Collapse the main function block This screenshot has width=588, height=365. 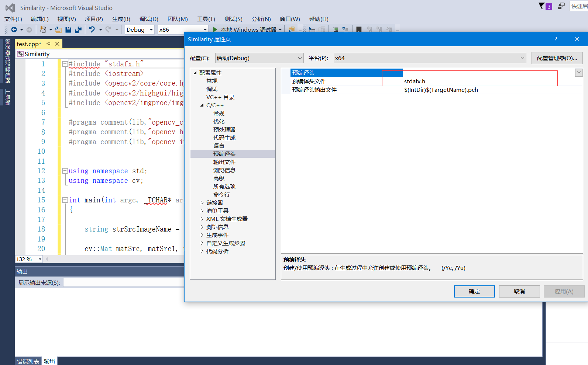65,200
